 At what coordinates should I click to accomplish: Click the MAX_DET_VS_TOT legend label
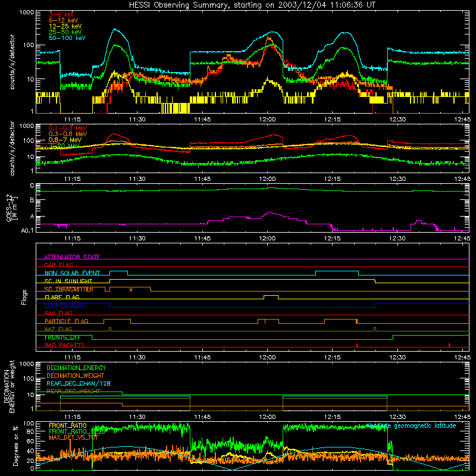73,437
